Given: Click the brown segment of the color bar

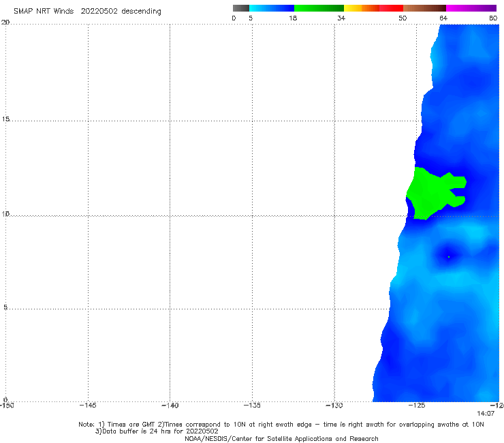Looking at the screenshot, I should point(424,8).
